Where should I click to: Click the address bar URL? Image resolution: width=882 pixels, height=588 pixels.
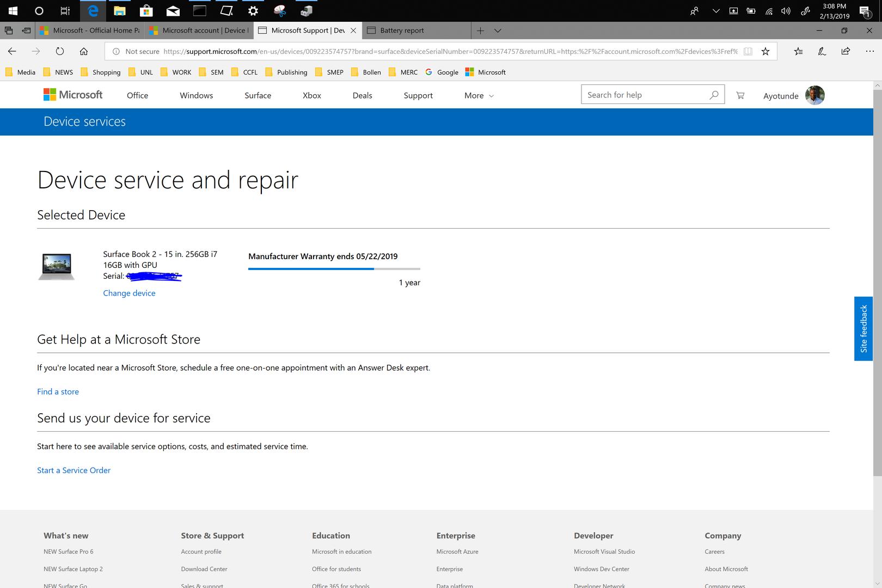[x=451, y=51]
